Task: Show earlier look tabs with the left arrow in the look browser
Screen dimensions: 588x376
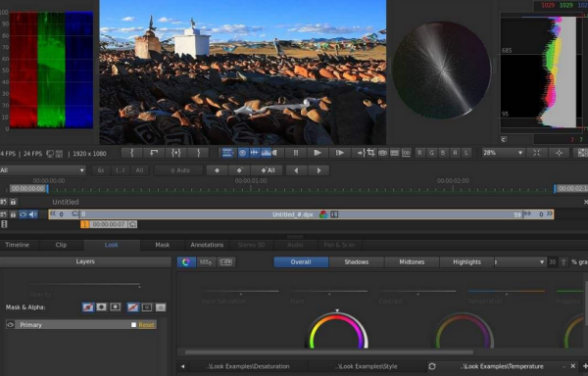Action: (x=182, y=366)
